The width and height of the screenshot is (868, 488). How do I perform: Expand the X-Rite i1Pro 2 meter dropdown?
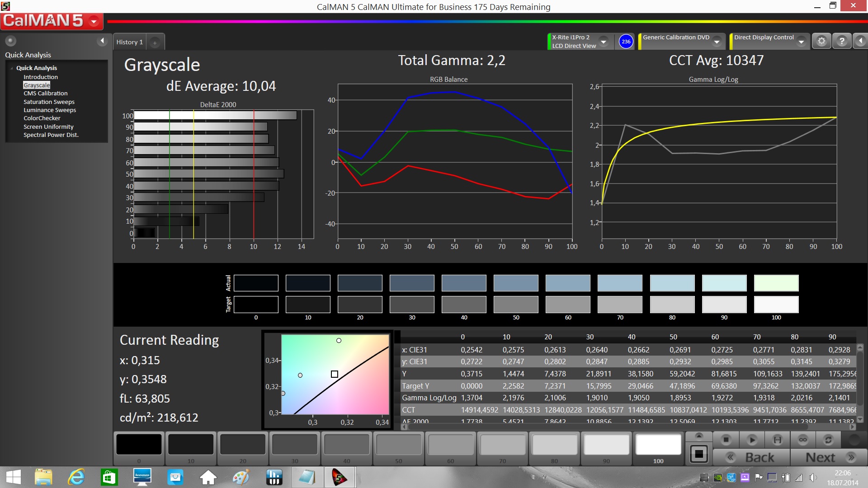[604, 42]
